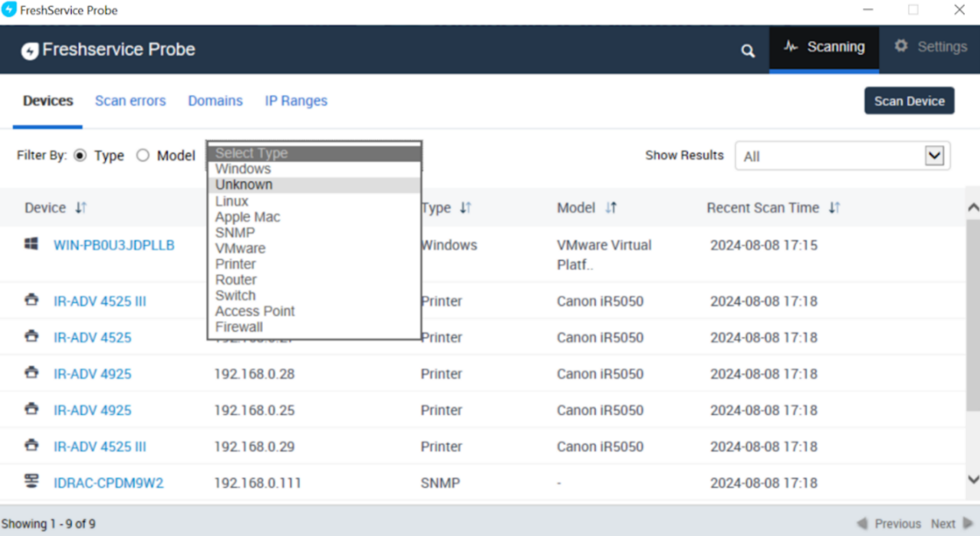Screen dimensions: 980x536
Task: Click the vertical scrollbar thumb in device list
Action: pyautogui.click(x=973, y=316)
